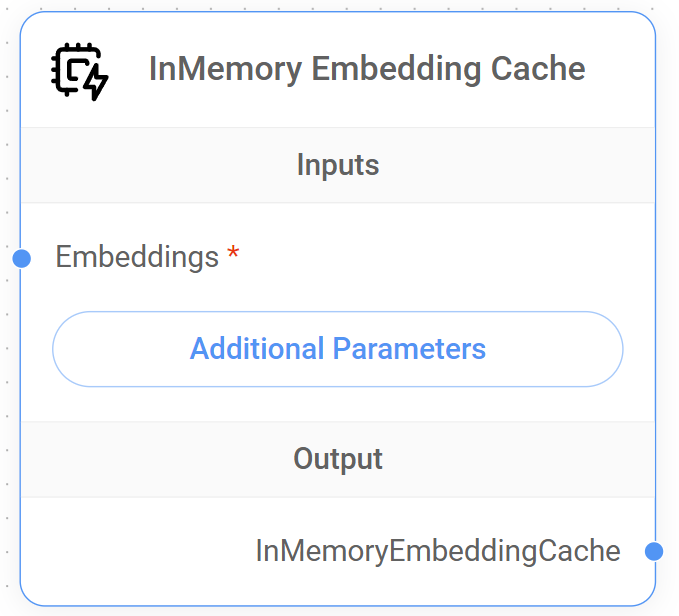Select the InMemory Embedding Cache node title

click(366, 69)
